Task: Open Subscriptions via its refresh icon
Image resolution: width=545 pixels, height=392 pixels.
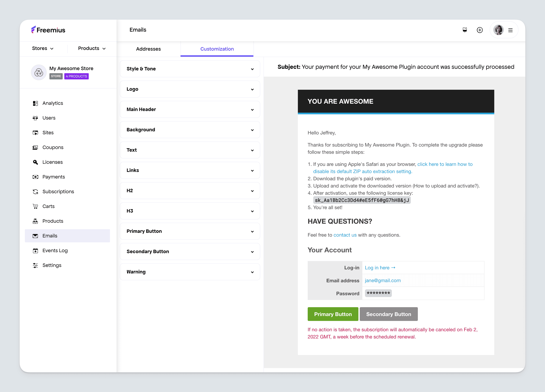Action: (35, 192)
